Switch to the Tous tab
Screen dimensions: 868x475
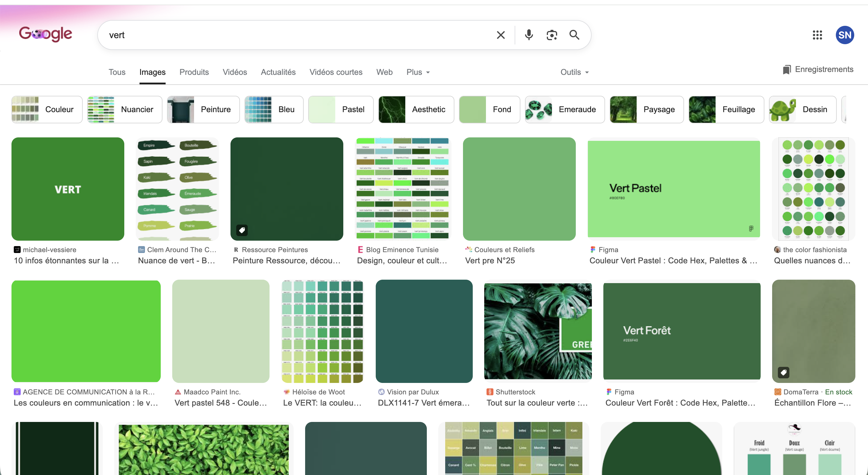(117, 72)
